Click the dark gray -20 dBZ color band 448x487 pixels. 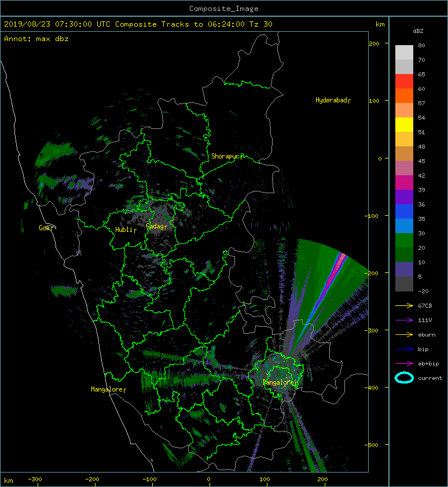coord(404,284)
